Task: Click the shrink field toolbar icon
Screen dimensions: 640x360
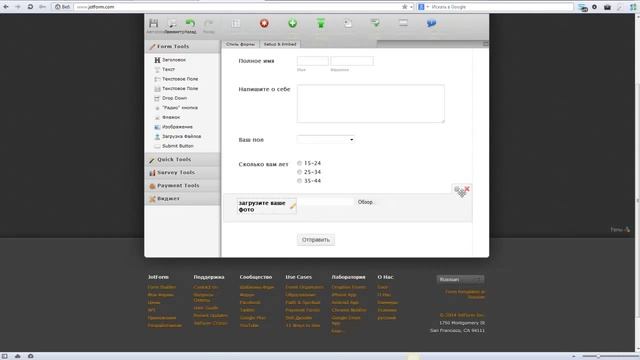Action: 403,23
